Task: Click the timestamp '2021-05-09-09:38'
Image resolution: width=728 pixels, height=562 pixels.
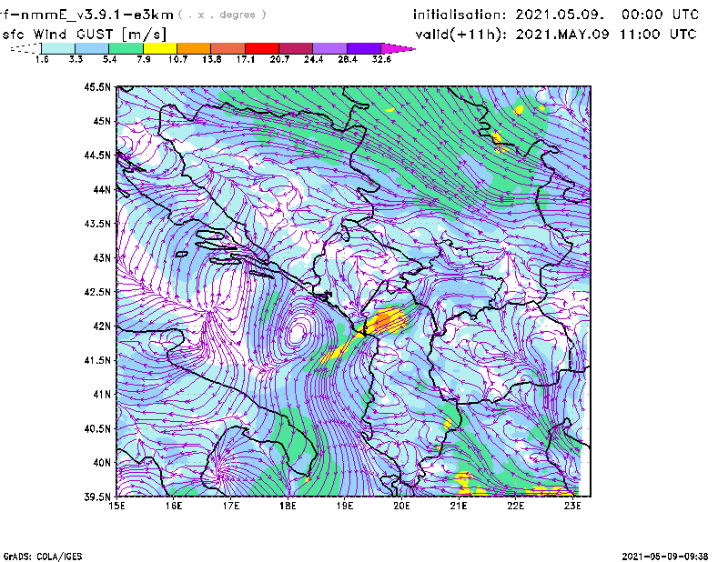Action: coord(665,557)
